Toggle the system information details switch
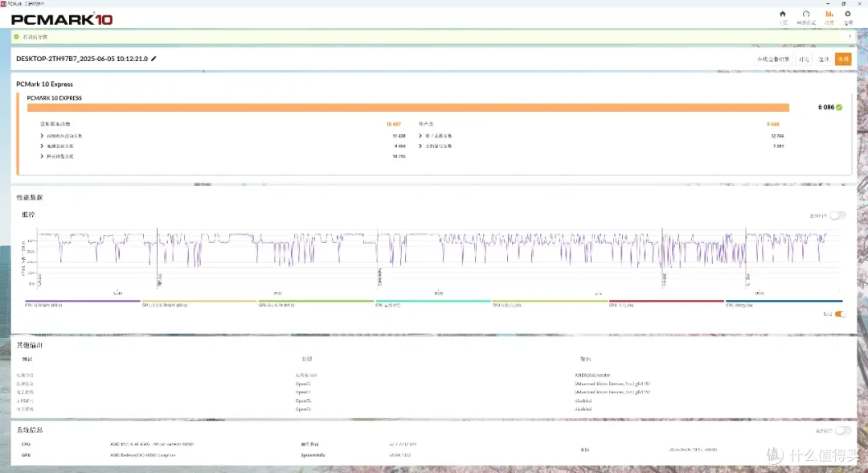868x473 pixels. pyautogui.click(x=843, y=430)
